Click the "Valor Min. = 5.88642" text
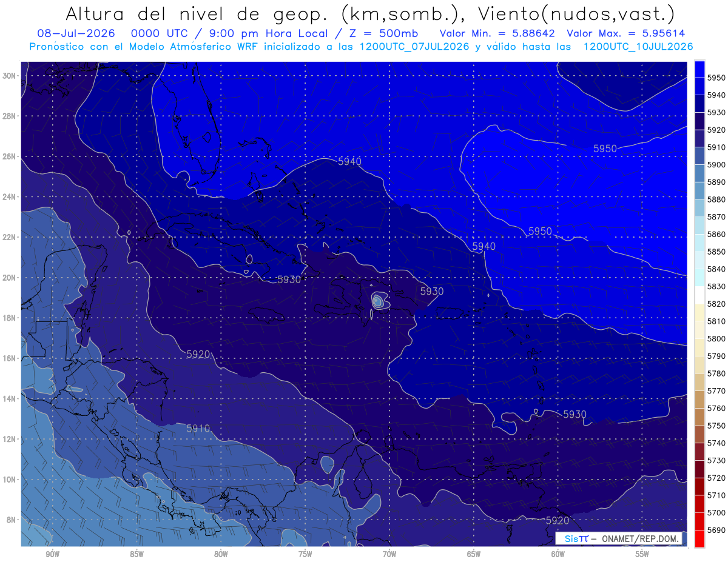 tap(497, 33)
